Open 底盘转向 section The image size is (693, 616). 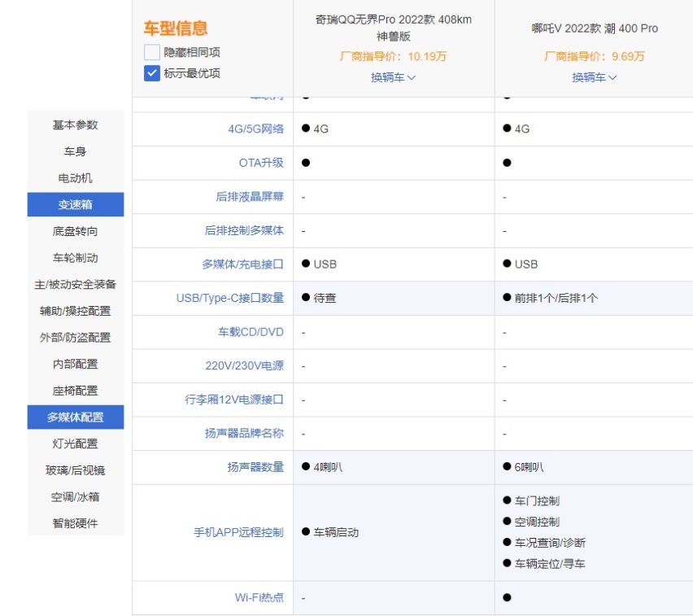76,231
